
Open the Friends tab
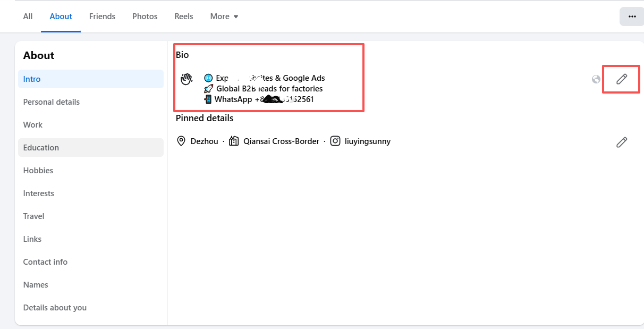[x=102, y=16]
